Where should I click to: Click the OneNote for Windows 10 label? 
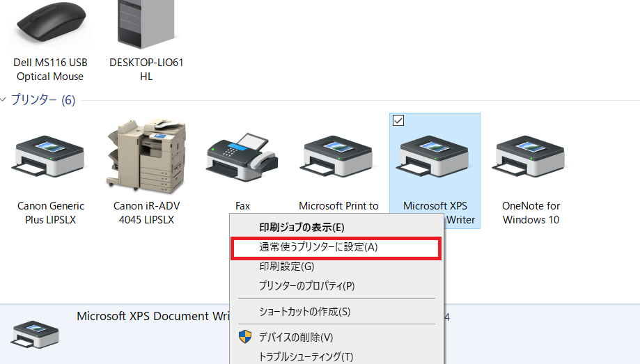(531, 212)
